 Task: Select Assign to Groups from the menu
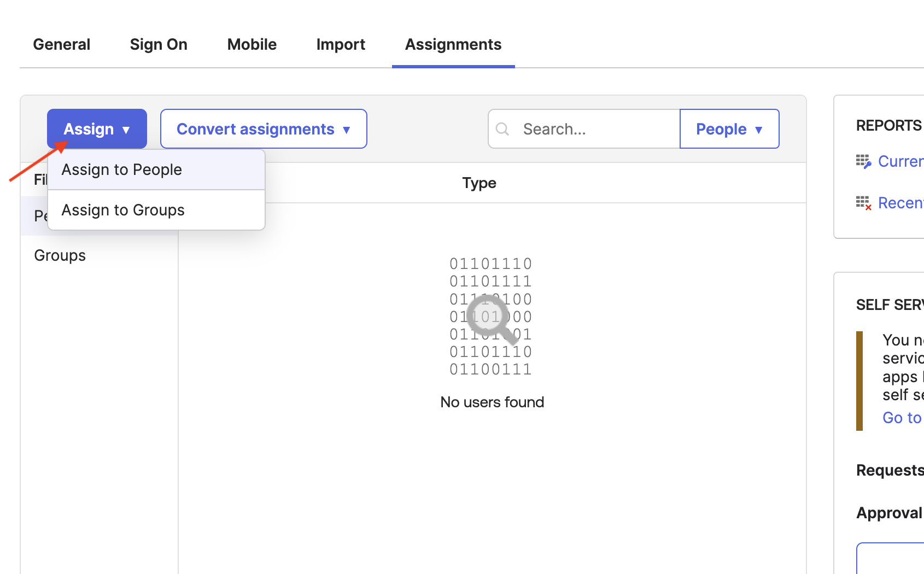coord(122,209)
